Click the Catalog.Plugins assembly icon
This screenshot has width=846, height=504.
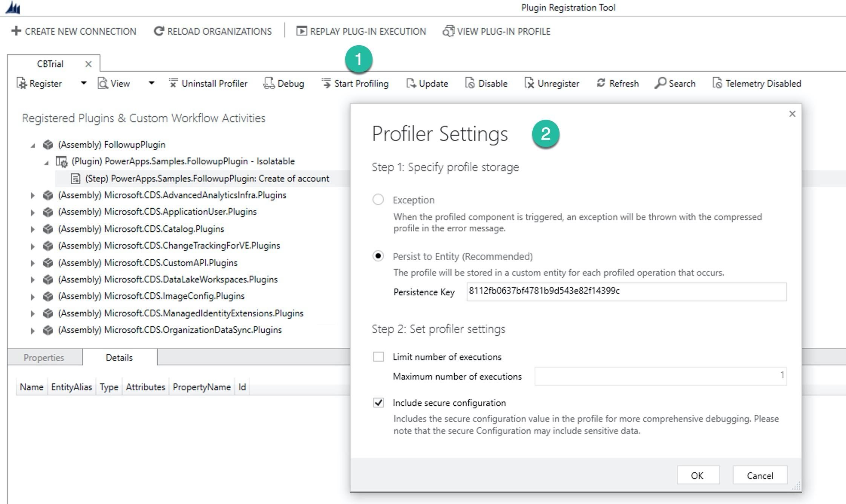(48, 229)
